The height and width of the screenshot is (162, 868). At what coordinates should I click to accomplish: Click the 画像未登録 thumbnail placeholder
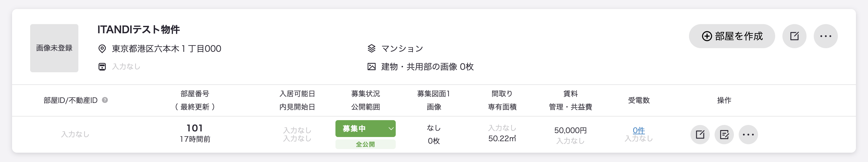(54, 48)
